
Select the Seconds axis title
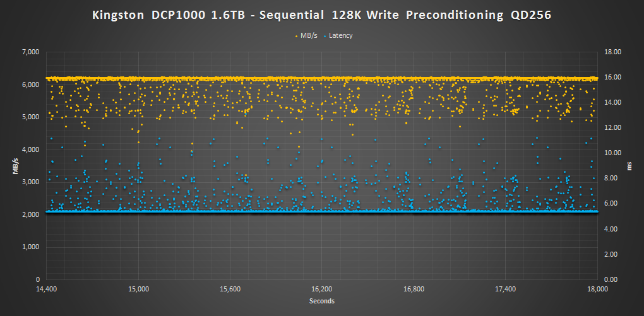(x=322, y=301)
